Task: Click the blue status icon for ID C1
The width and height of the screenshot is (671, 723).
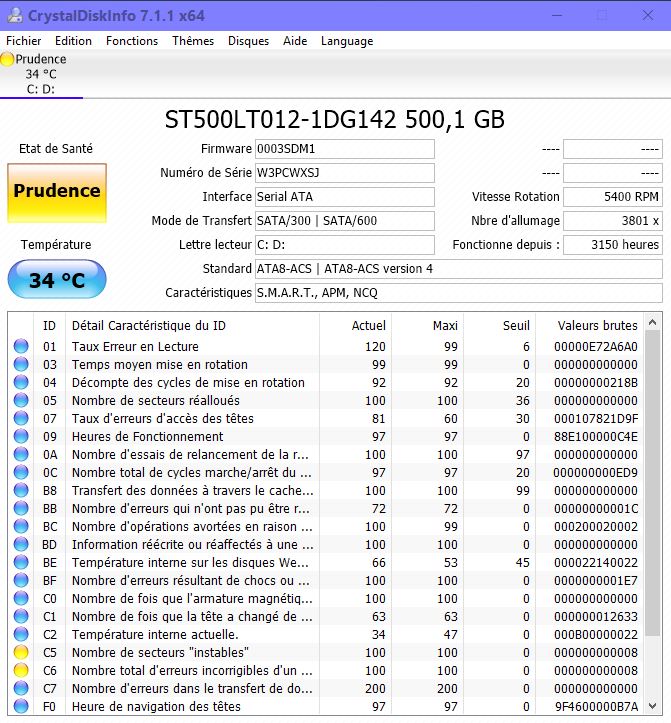Action: (x=21, y=616)
